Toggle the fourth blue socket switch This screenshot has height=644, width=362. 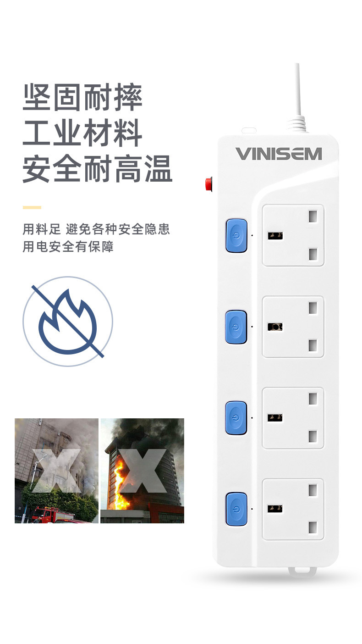point(236,509)
